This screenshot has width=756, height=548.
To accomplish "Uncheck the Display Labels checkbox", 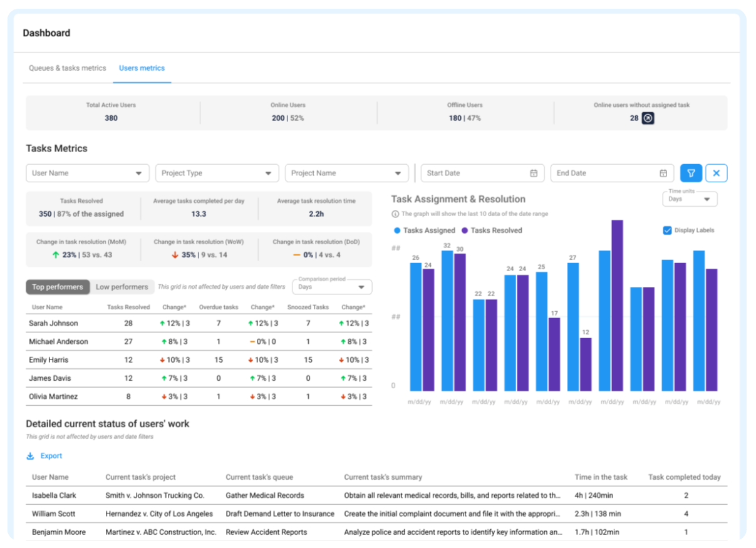I will (x=667, y=230).
